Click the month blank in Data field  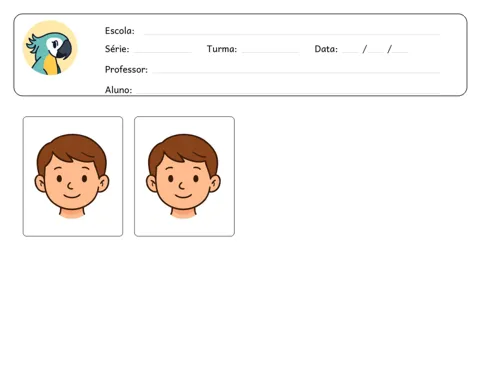[376, 52]
